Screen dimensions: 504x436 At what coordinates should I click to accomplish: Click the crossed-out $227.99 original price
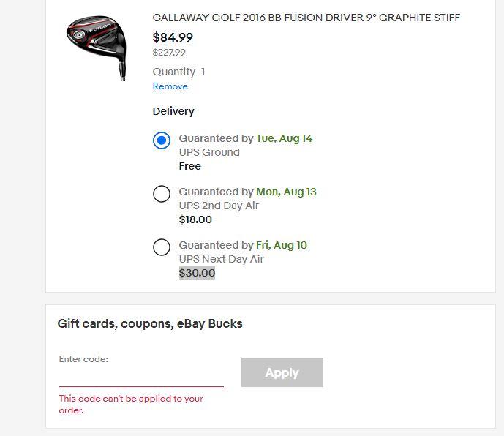click(x=169, y=53)
